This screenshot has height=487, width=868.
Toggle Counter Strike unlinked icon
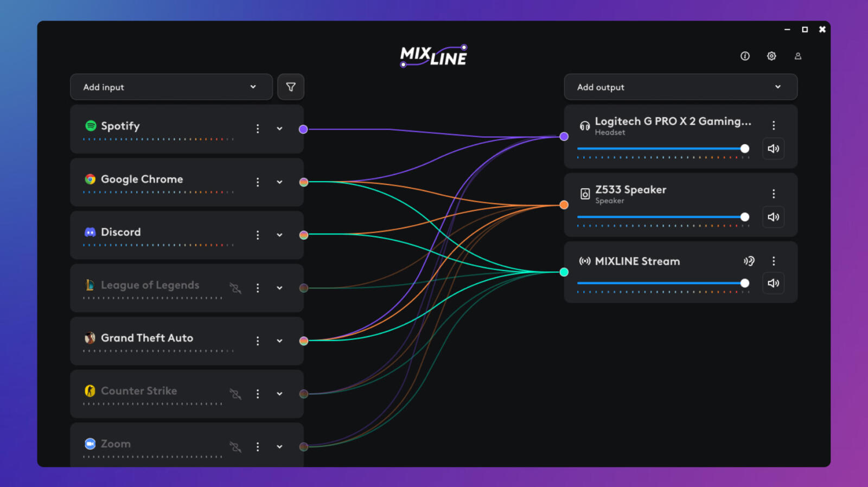point(235,394)
